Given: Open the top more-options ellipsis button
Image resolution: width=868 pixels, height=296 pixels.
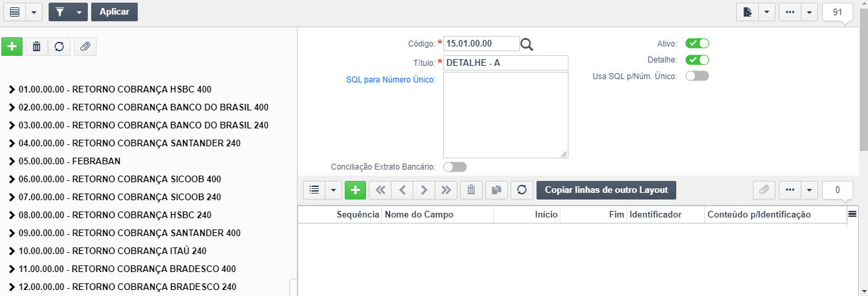Looking at the screenshot, I should tap(789, 12).
